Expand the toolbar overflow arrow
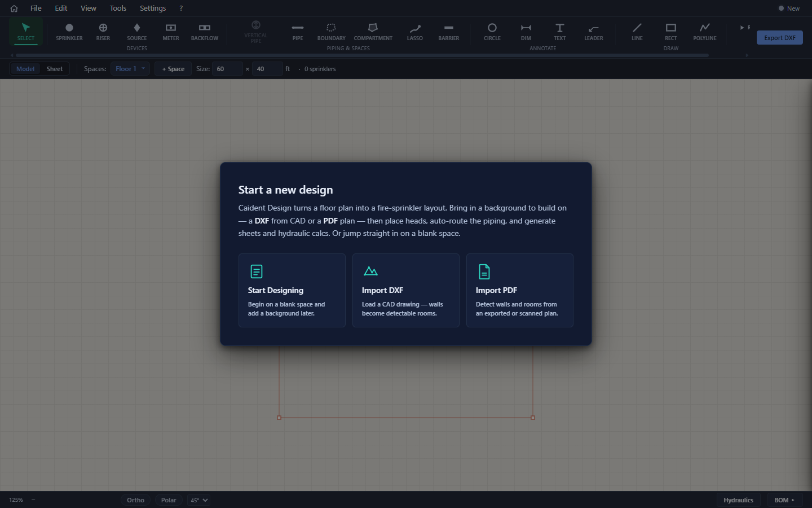 742,27
